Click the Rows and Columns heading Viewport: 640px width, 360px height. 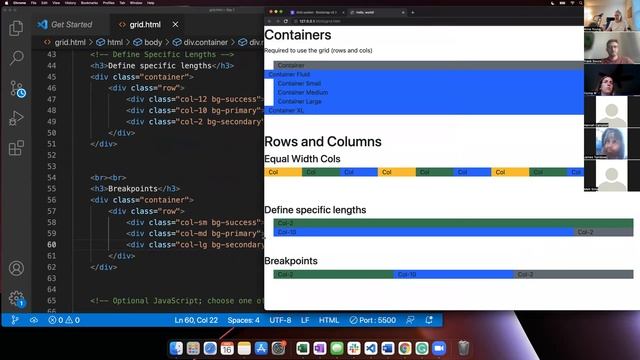tap(323, 142)
